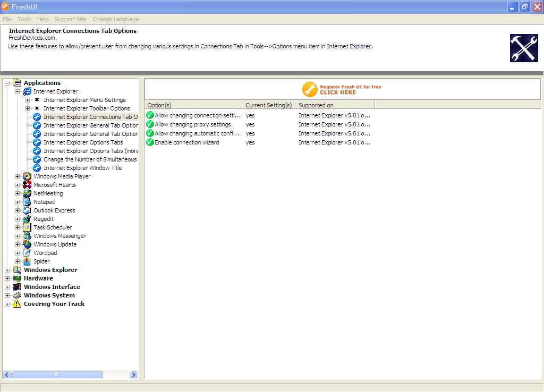Toggle Allow changing proxy settings green check
Screen dimensions: 544x392
[150, 124]
